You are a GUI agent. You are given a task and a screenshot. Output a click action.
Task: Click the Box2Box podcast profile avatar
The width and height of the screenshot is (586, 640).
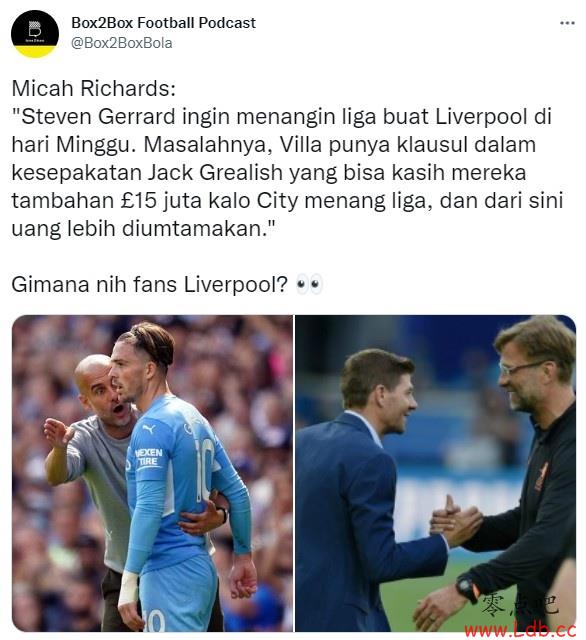click(x=35, y=34)
